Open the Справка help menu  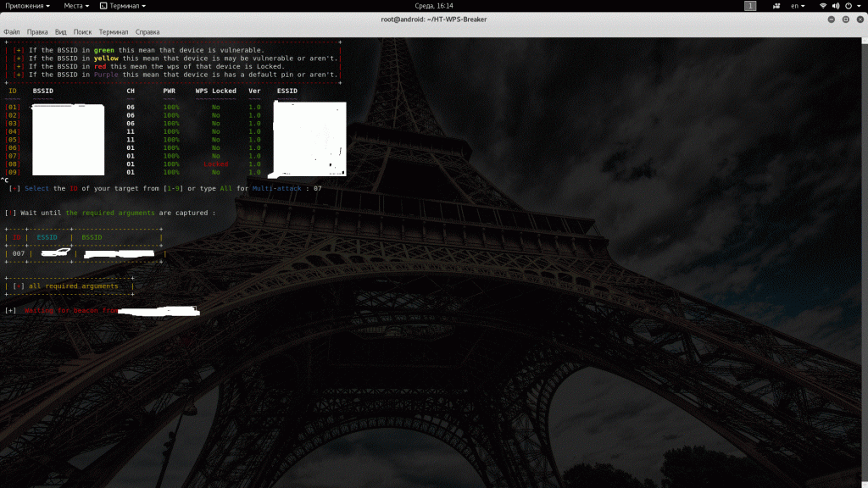pos(147,31)
